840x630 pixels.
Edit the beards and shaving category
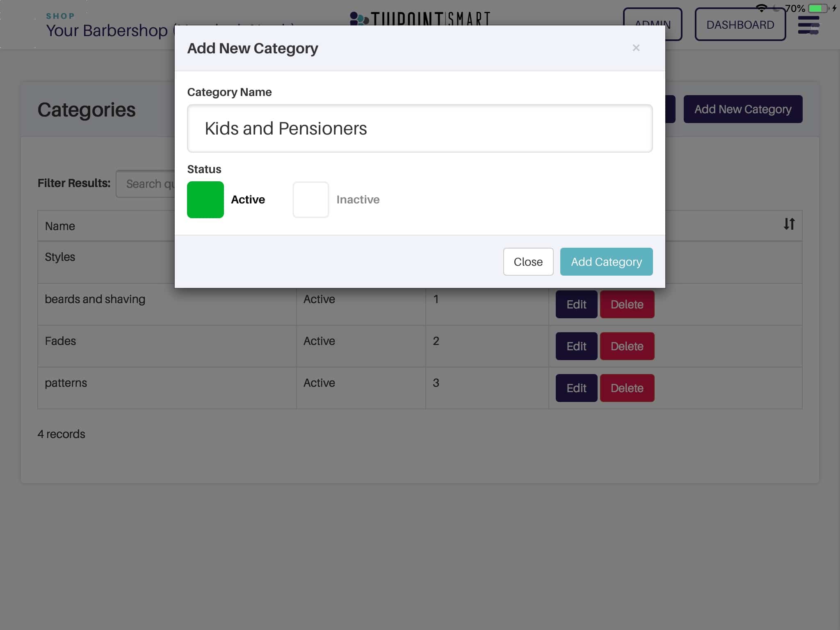point(576,304)
